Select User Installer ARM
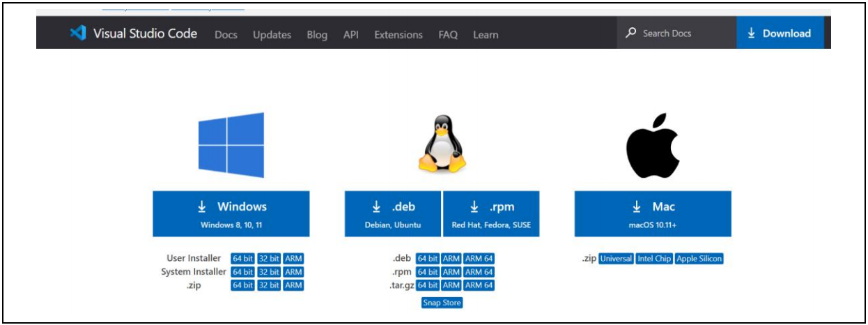 (x=293, y=259)
